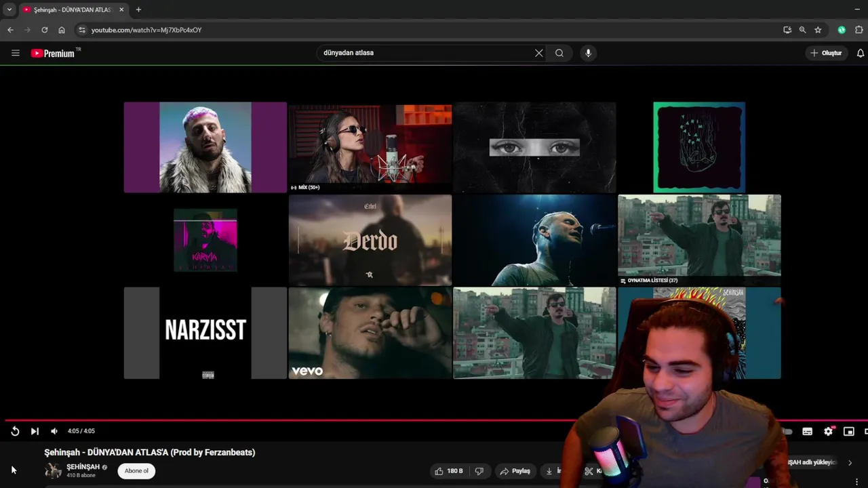
Task: Click the browser address bar URL
Action: (146, 30)
